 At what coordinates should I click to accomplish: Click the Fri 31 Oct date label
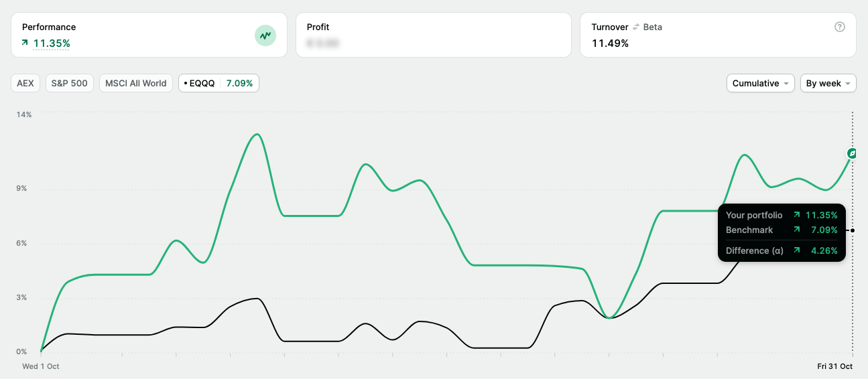[x=834, y=366]
